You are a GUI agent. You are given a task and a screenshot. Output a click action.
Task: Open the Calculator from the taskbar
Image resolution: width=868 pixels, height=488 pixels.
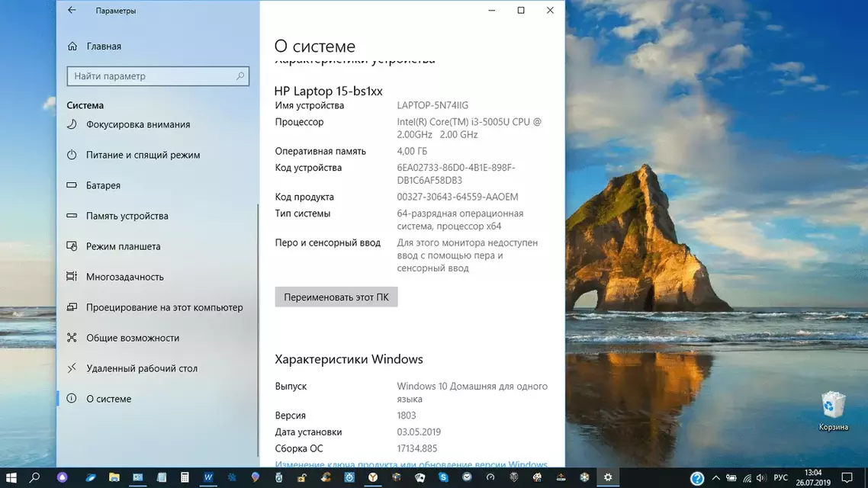tap(185, 478)
